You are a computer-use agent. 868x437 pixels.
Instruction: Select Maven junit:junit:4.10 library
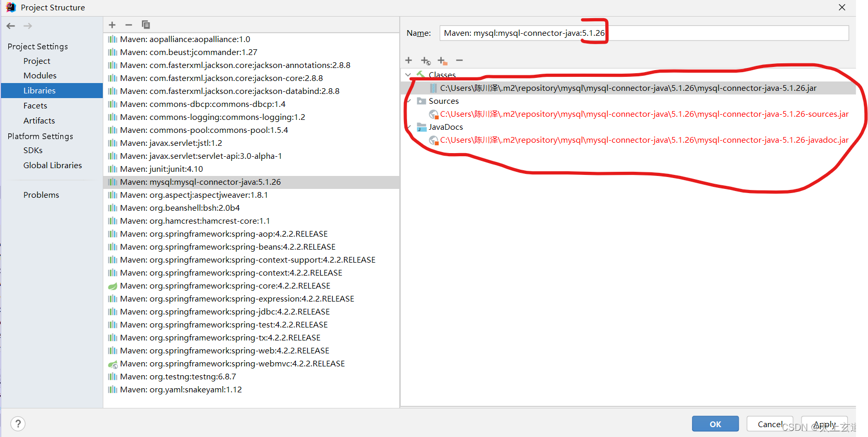pyautogui.click(x=161, y=169)
